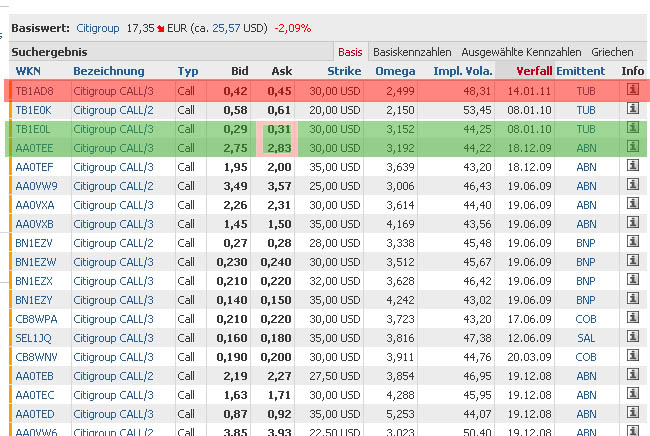The height and width of the screenshot is (436, 650).
Task: Open WKN TB1AD8 link
Action: point(34,91)
